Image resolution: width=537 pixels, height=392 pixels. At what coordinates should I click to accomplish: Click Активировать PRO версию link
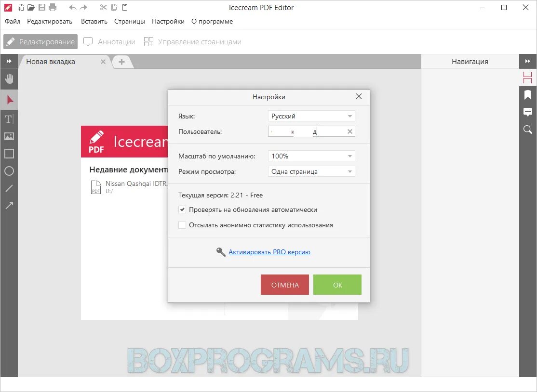click(269, 252)
